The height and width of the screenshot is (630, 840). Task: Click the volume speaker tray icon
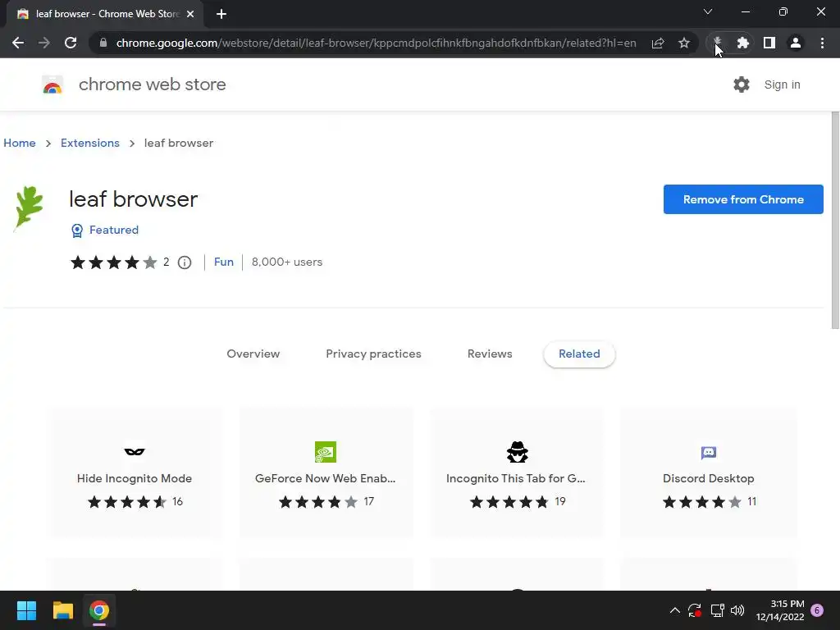737,610
